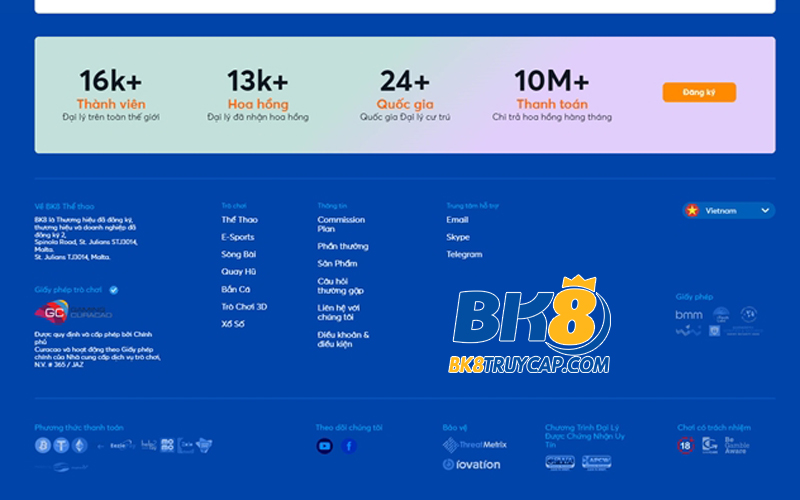Open the Bắn Cá link
The width and height of the screenshot is (800, 500).
pos(236,289)
